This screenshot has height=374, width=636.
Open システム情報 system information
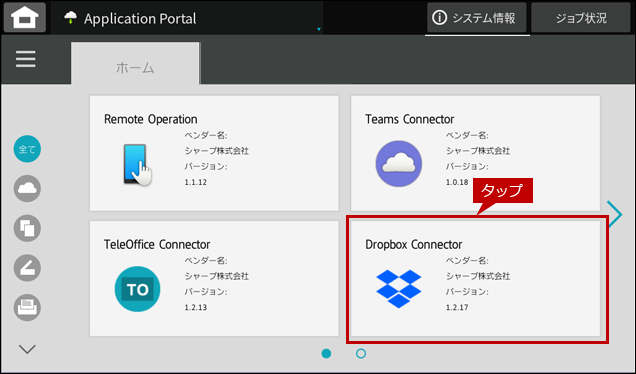coord(477,18)
